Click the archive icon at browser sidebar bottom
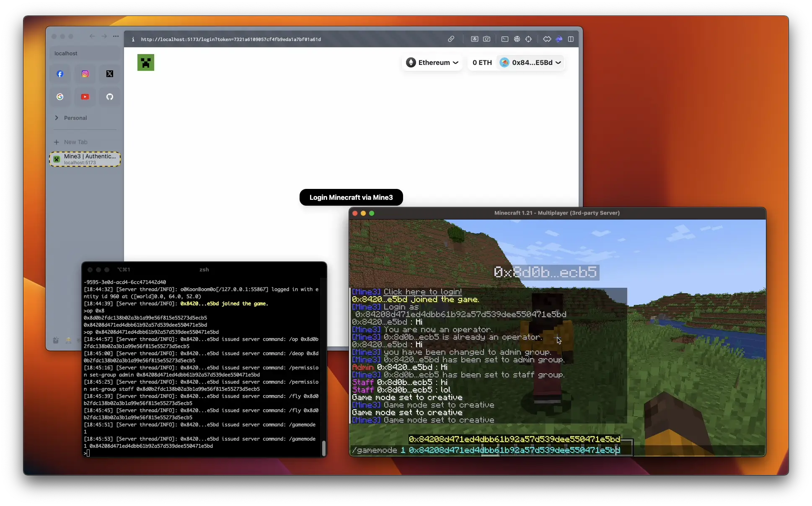This screenshot has width=812, height=506. (x=56, y=340)
